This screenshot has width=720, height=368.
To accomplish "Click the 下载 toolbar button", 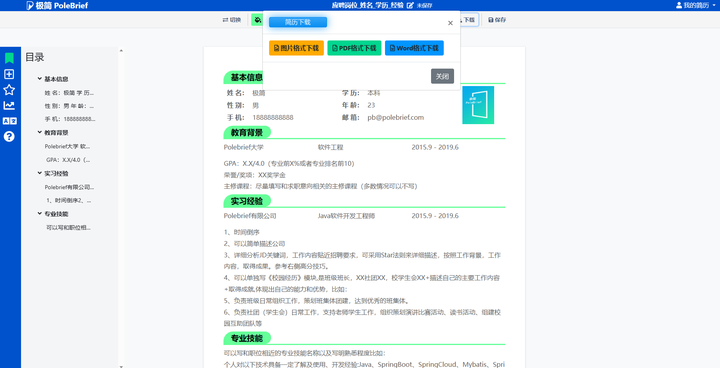I will pyautogui.click(x=469, y=20).
